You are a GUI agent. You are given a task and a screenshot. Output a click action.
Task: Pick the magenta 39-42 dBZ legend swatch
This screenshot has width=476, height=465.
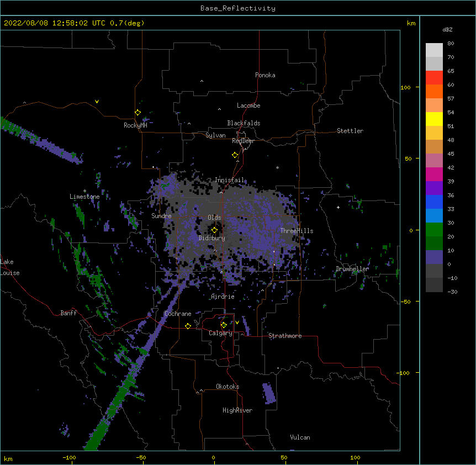434,174
